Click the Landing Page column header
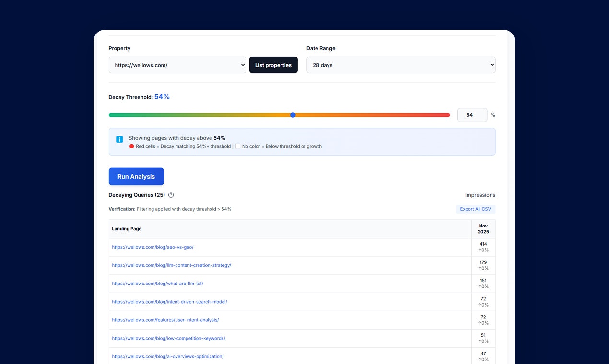 tap(290, 229)
